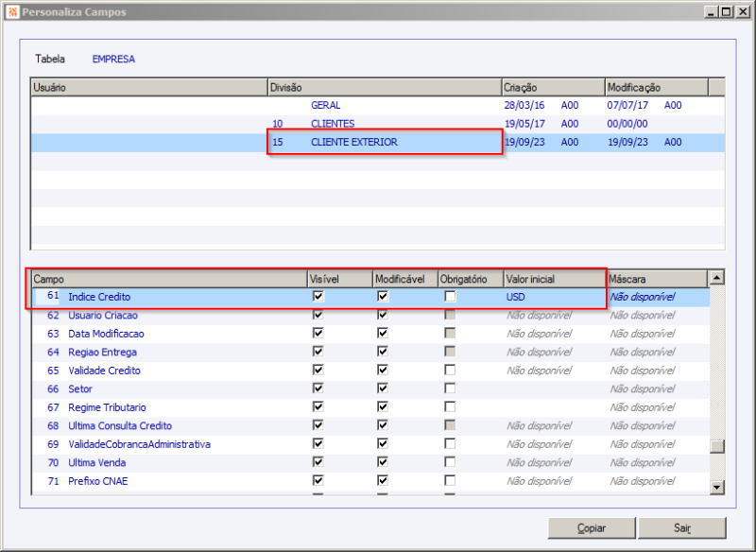Select field 65 Validade Credito
Image resolution: width=756 pixels, height=552 pixels.
(x=370, y=371)
